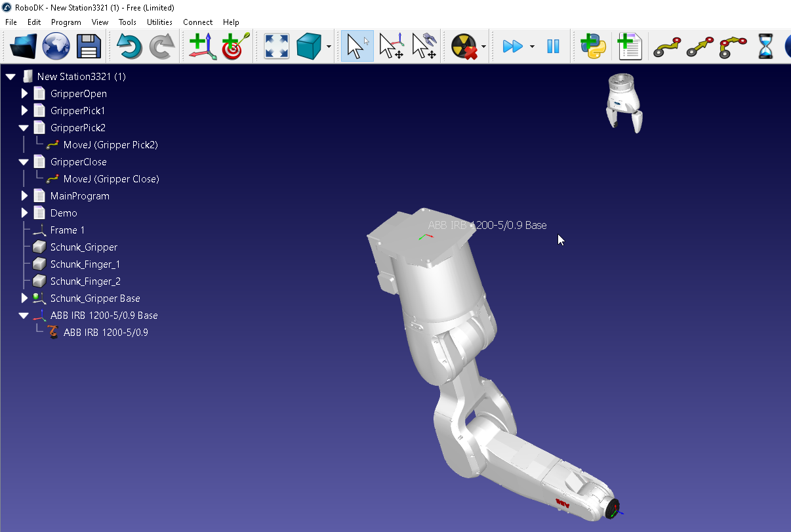Add a reference frame
This screenshot has width=791, height=532.
pos(203,47)
